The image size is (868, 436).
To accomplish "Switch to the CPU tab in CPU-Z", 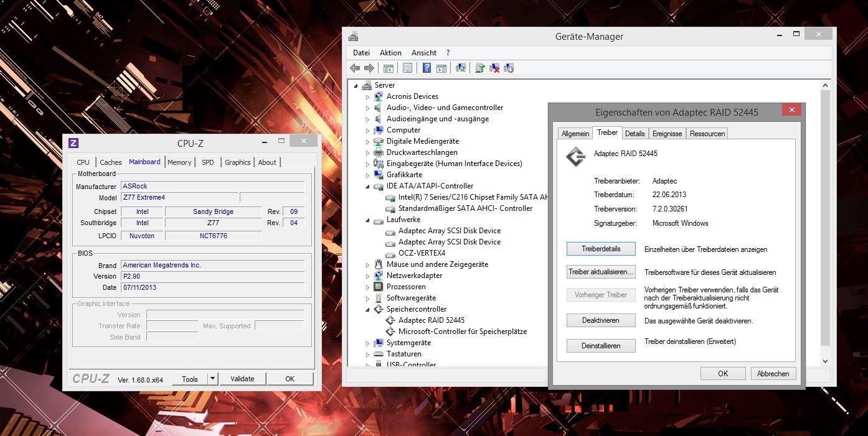I will pos(83,162).
